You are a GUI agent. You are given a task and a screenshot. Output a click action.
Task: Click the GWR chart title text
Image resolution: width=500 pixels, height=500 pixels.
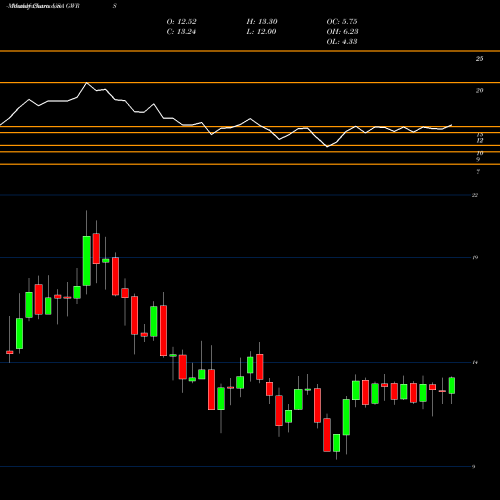point(43,6)
